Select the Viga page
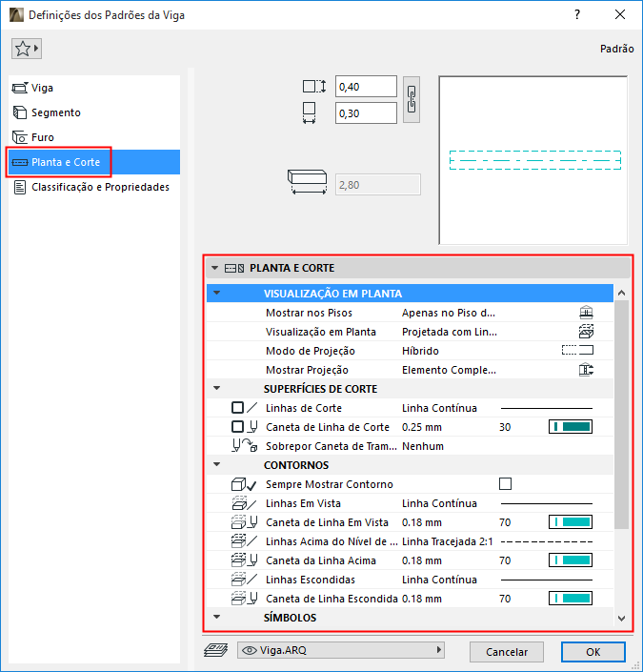 click(x=94, y=88)
